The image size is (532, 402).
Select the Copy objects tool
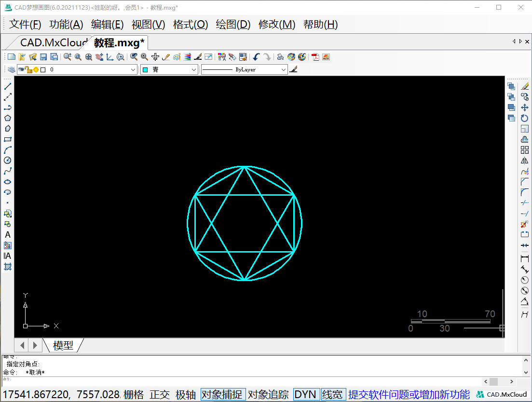click(525, 97)
